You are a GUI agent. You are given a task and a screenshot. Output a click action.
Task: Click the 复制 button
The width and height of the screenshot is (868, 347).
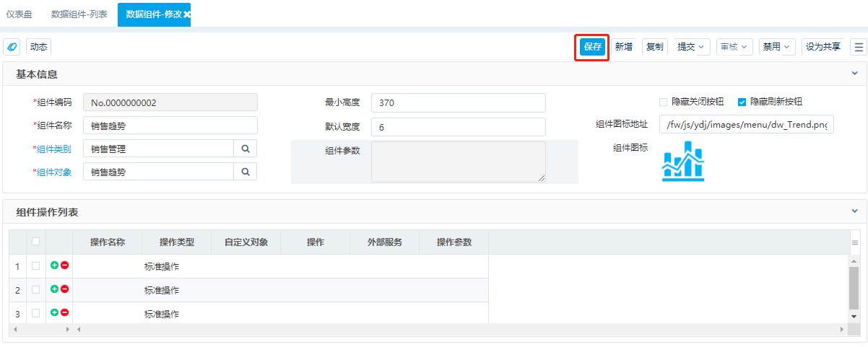655,47
